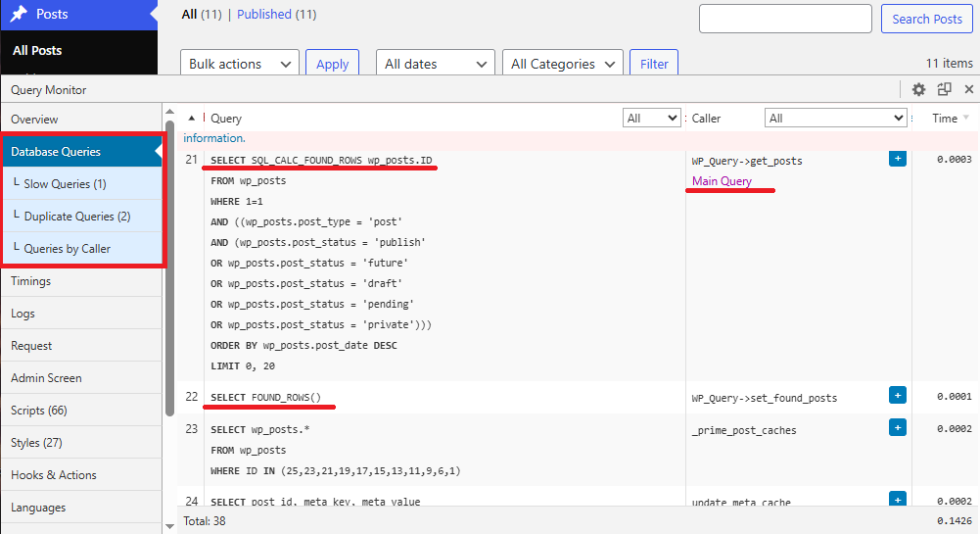
Task: Click the Filter button
Action: click(x=654, y=64)
